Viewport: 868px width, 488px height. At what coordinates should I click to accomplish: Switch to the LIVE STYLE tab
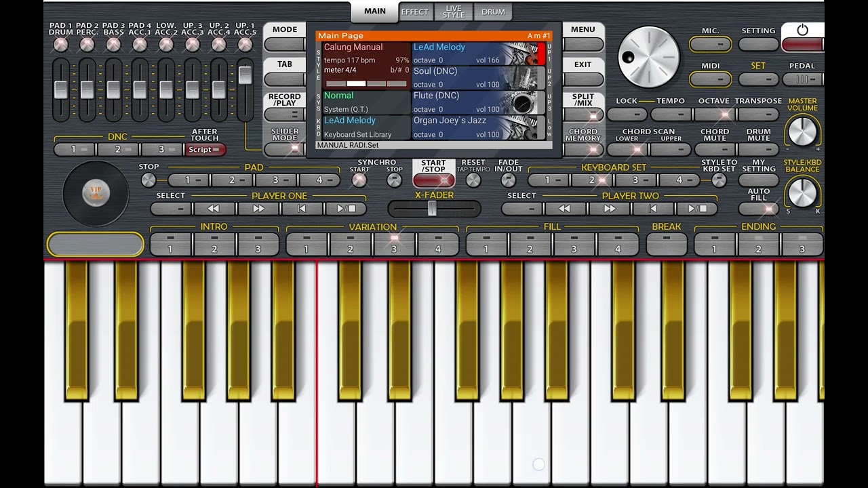[454, 12]
